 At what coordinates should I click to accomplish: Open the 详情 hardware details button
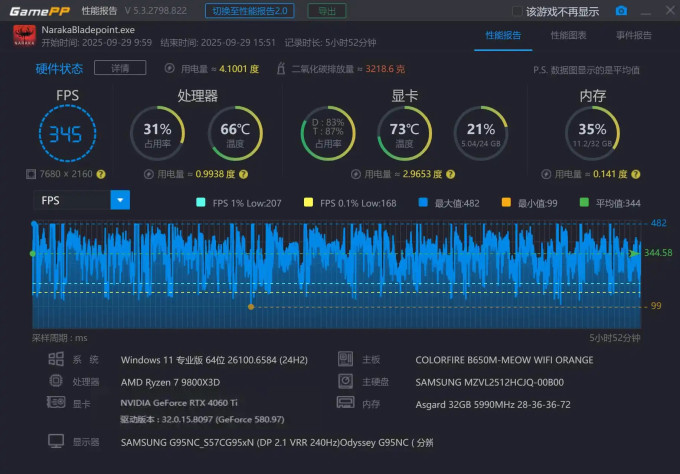coord(120,68)
